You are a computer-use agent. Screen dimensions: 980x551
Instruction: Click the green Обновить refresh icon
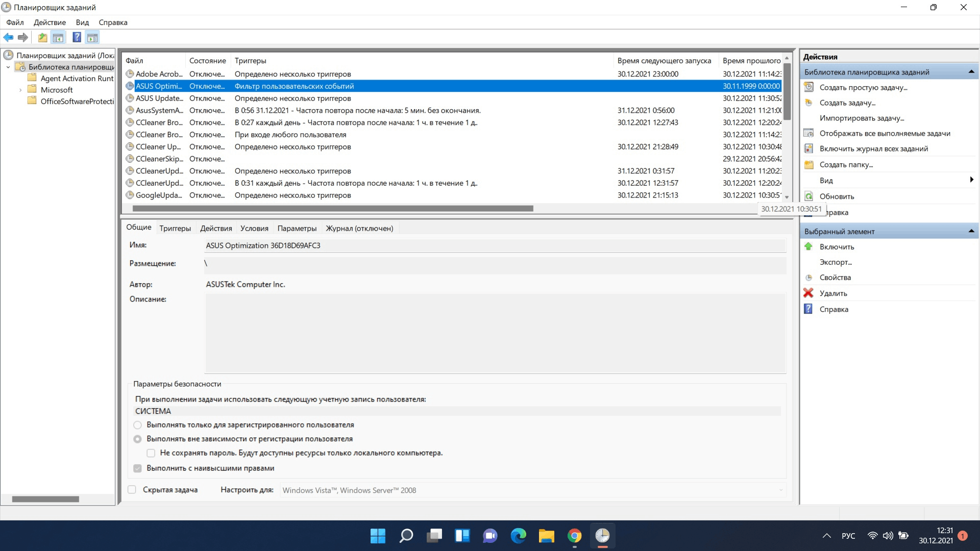coord(808,196)
